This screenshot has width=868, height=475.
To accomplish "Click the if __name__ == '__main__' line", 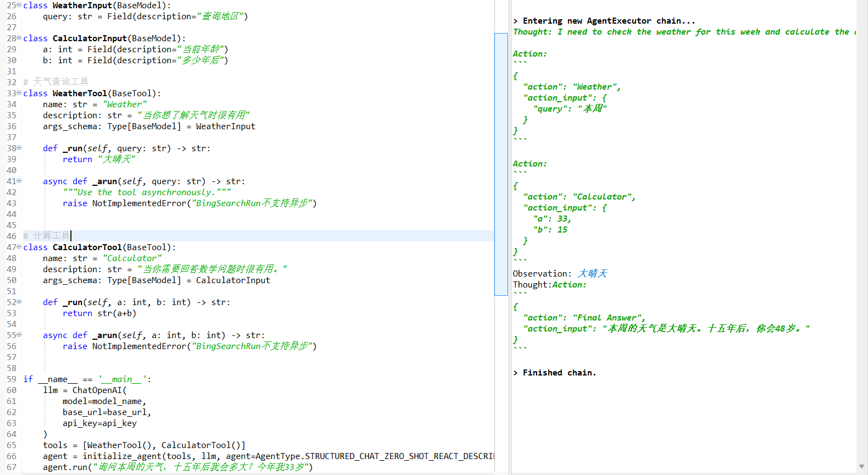I will (87, 379).
